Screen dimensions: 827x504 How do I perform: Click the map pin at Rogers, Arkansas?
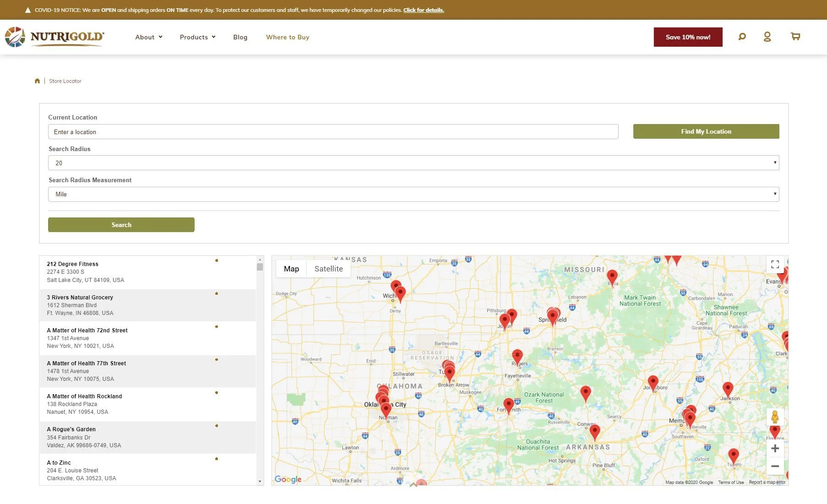click(517, 357)
